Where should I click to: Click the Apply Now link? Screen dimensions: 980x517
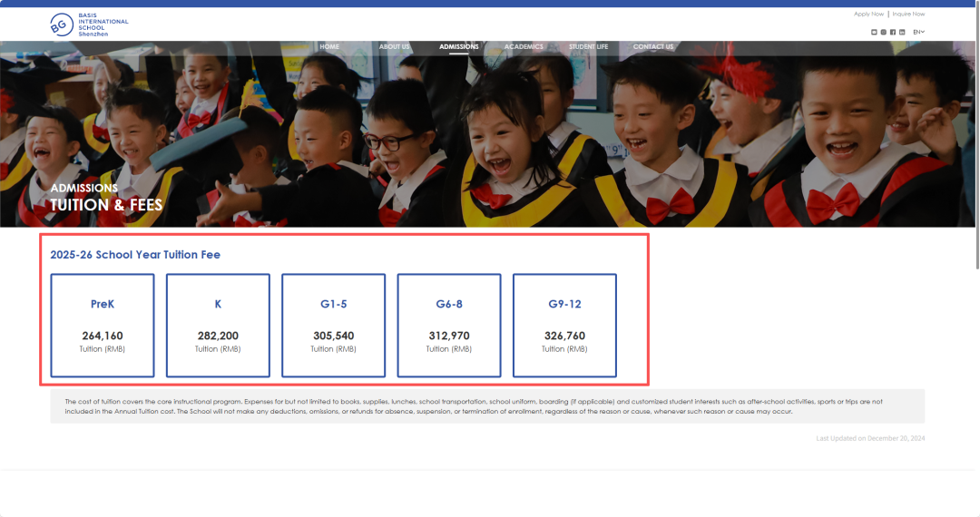click(868, 14)
